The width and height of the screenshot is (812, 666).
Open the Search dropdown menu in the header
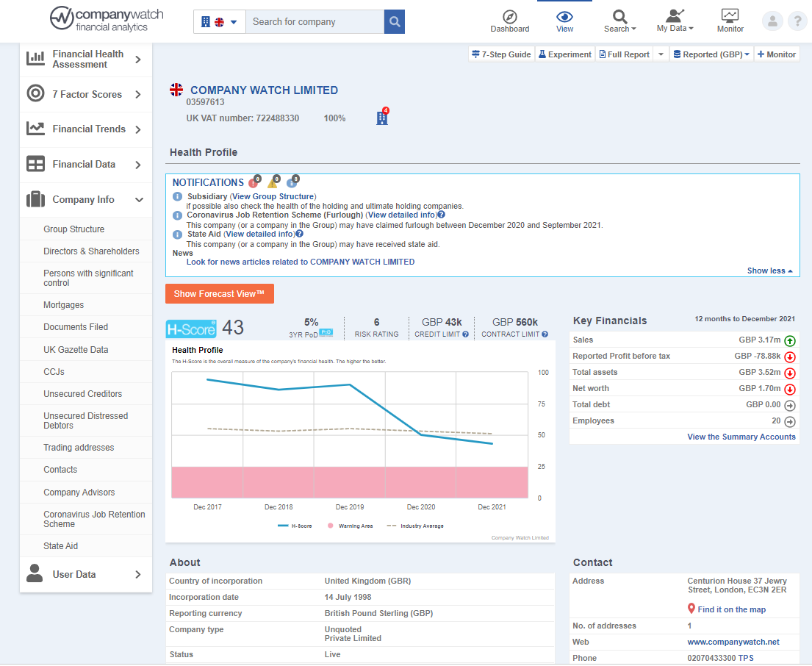(620, 22)
